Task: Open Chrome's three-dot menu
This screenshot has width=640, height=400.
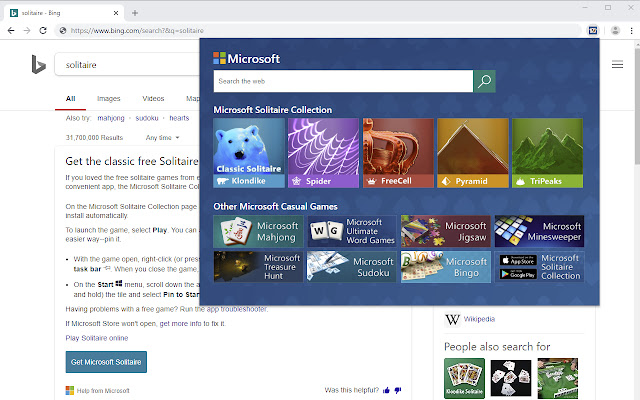Action: [631, 31]
